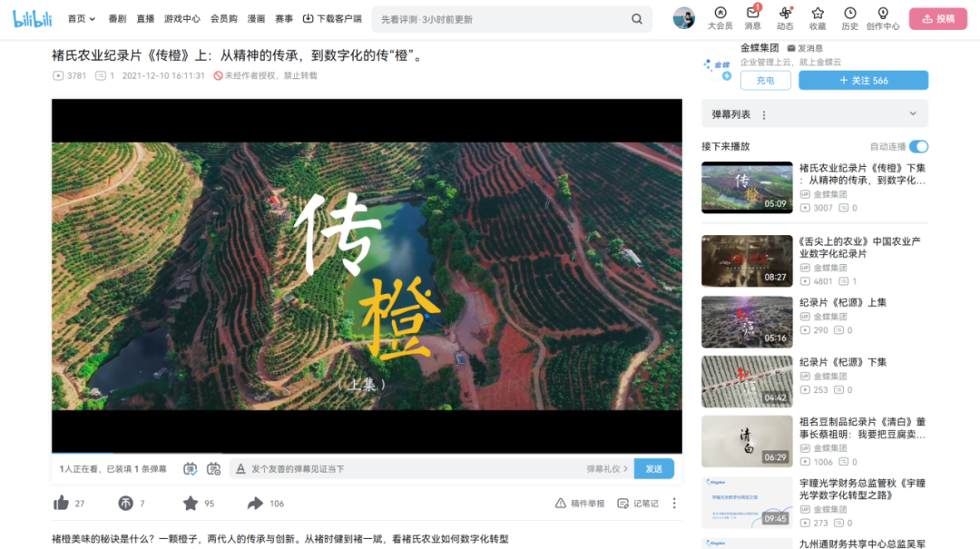
Task: Expand 弹幕礼仪 danmaku etiquette arrow
Action: pyautogui.click(x=607, y=468)
